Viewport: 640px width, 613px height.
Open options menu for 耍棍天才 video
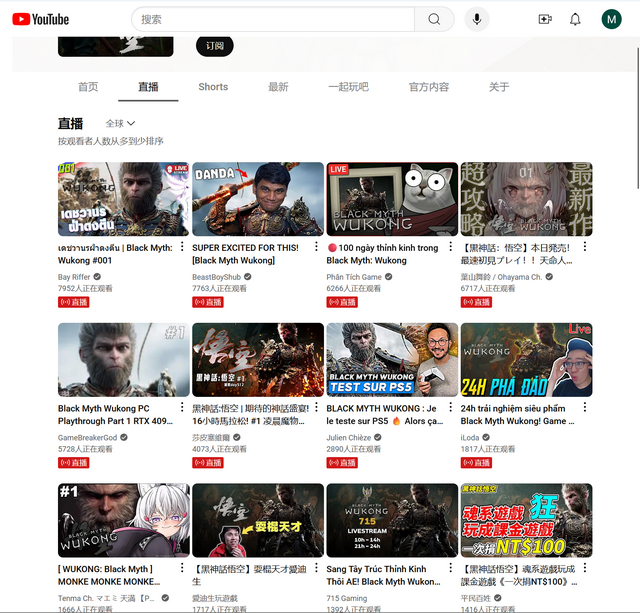click(316, 568)
